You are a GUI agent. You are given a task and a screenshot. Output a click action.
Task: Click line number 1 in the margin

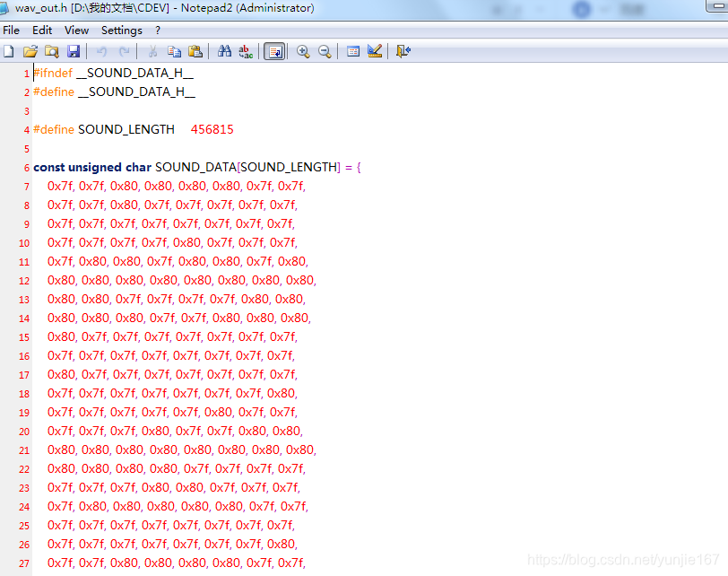coord(27,74)
